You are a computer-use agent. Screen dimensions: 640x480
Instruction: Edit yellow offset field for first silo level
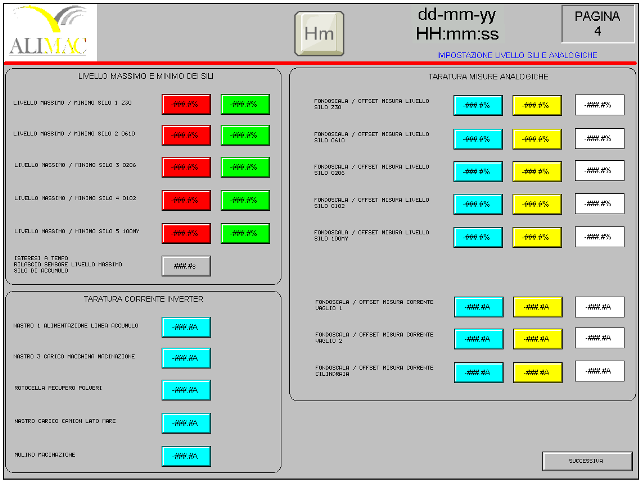tap(537, 105)
